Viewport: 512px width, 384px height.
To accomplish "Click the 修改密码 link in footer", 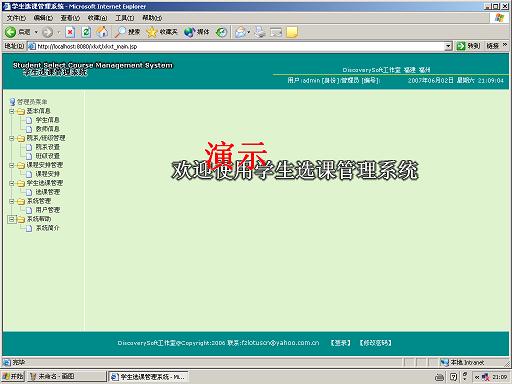I will point(375,343).
